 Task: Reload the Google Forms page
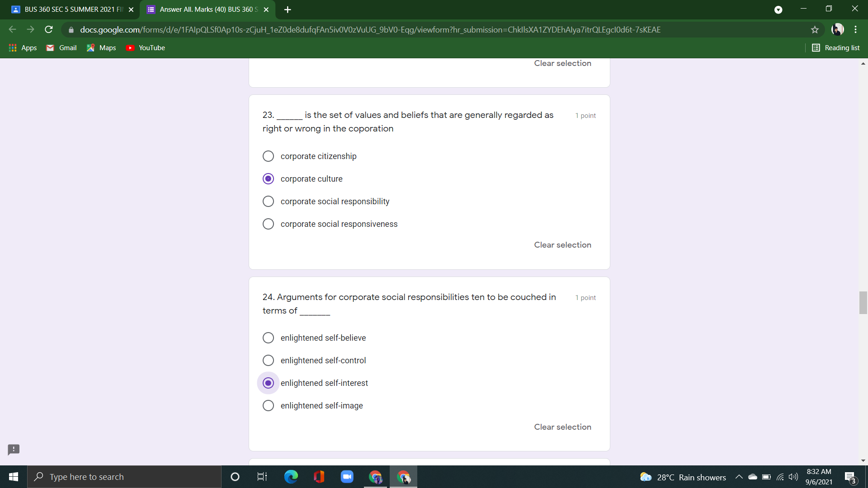(48, 29)
